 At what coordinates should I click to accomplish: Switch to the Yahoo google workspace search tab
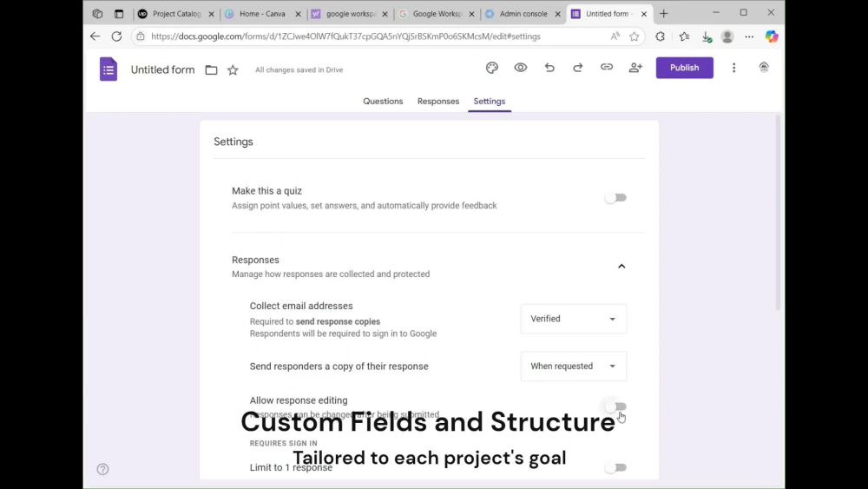pyautogui.click(x=350, y=14)
